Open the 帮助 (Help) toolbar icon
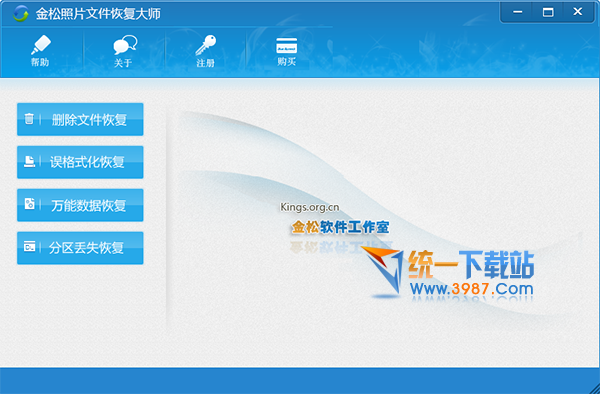The height and width of the screenshot is (394, 600). click(41, 50)
